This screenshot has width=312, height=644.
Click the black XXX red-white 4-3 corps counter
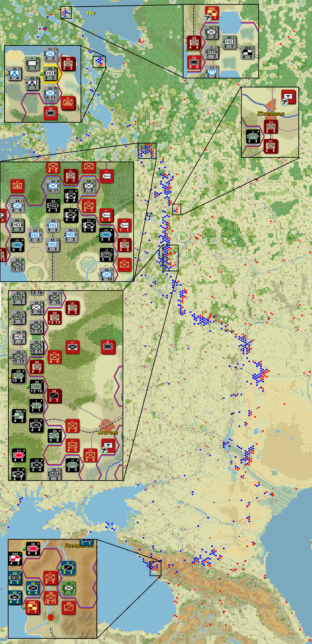[15, 558]
